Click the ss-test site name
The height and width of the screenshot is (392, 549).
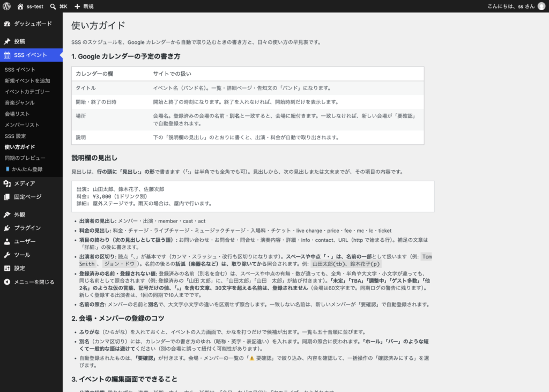click(35, 6)
